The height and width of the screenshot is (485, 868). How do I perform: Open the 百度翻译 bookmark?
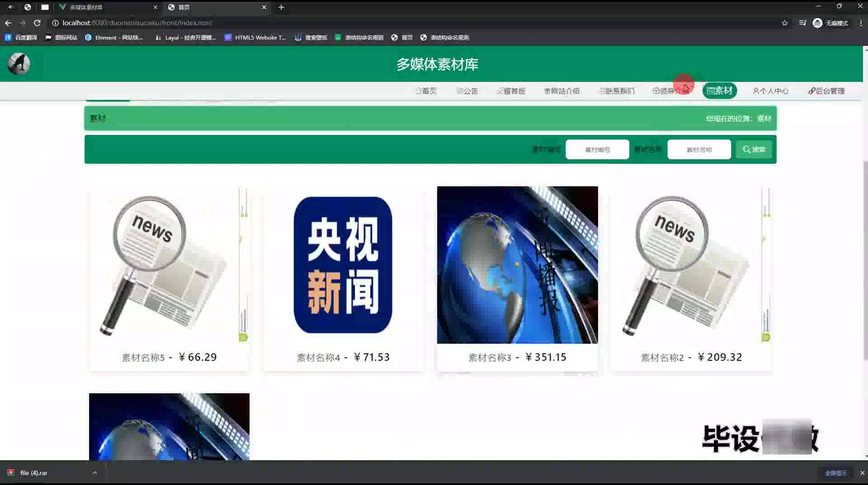coord(21,38)
